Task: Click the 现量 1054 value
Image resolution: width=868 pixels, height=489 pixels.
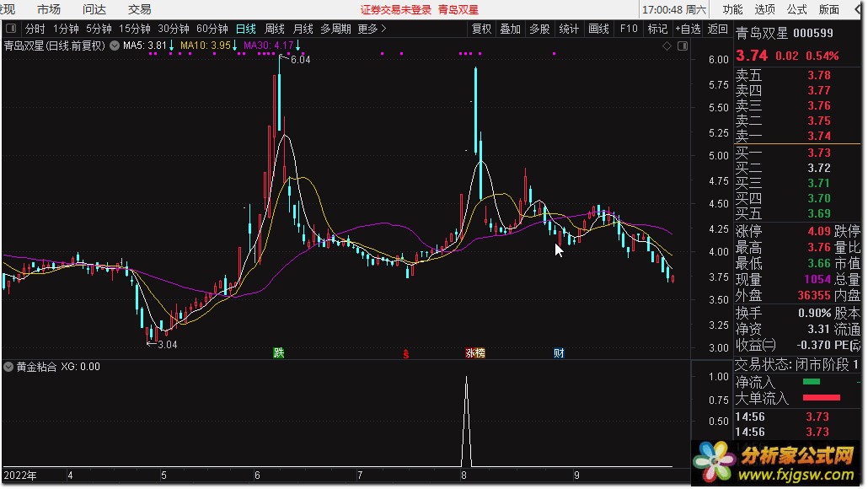Action: (x=817, y=280)
